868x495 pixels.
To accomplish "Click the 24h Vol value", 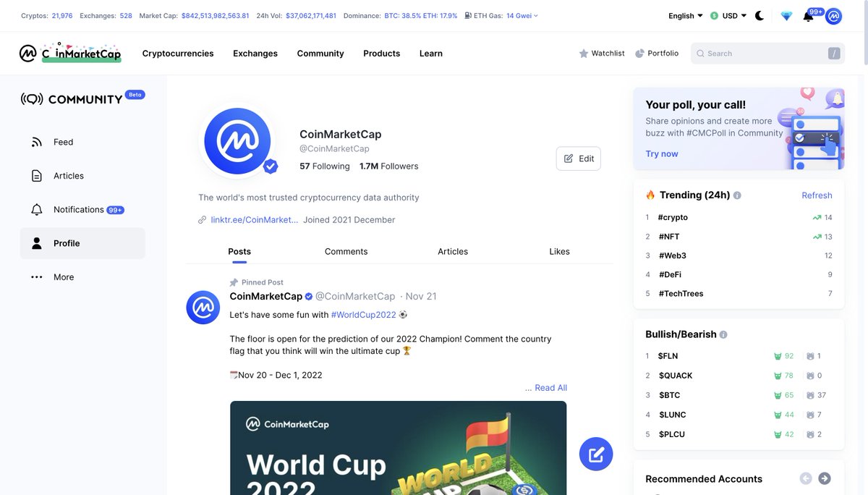I will pyautogui.click(x=311, y=16).
